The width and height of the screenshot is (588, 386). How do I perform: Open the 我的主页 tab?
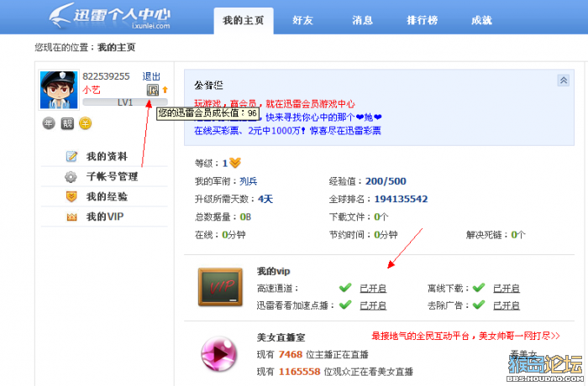(x=244, y=21)
